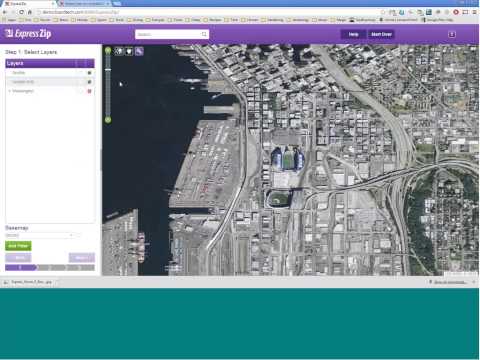Screen dimensions: 480x360
Task: Open the Help menu button
Action: [353, 34]
